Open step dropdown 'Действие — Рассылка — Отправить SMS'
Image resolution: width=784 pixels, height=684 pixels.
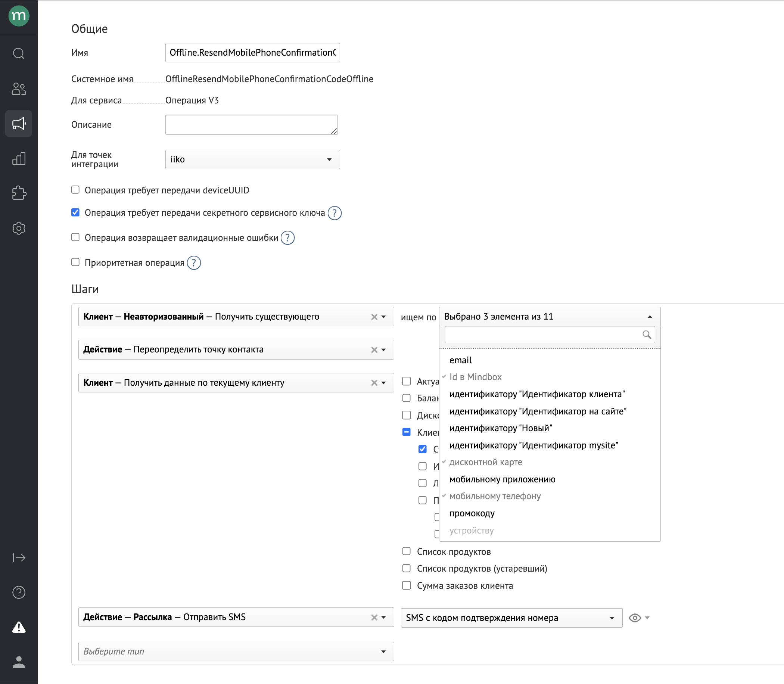pos(236,617)
